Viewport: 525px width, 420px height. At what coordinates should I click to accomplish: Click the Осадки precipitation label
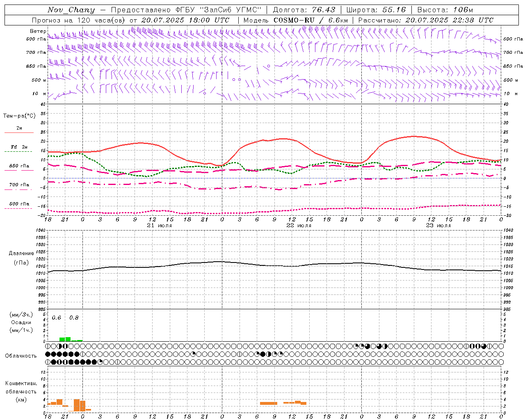(21, 323)
